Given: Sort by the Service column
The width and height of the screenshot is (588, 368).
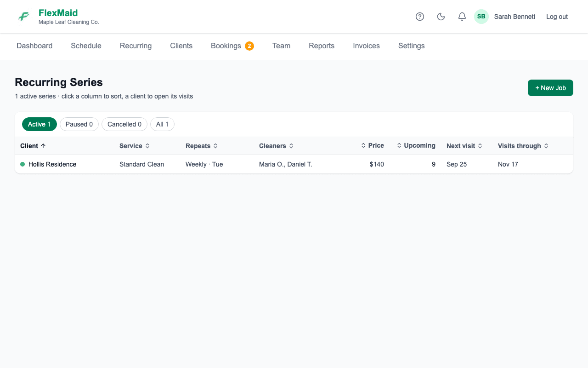Looking at the screenshot, I should (135, 146).
